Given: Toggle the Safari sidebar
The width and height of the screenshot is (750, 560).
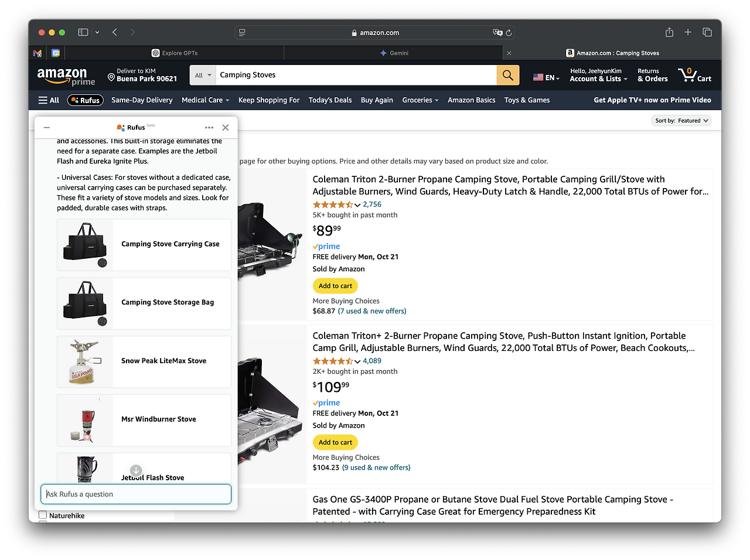Looking at the screenshot, I should 83,32.
